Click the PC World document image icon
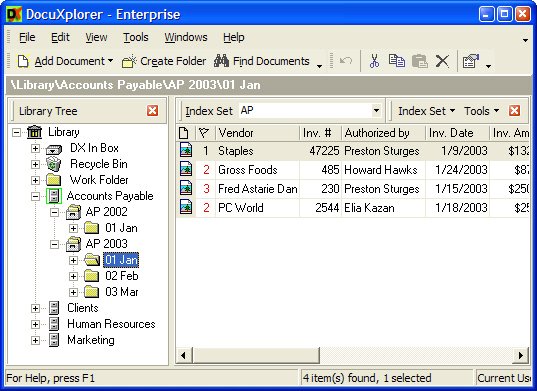Image resolution: width=537 pixels, height=391 pixels. point(186,207)
